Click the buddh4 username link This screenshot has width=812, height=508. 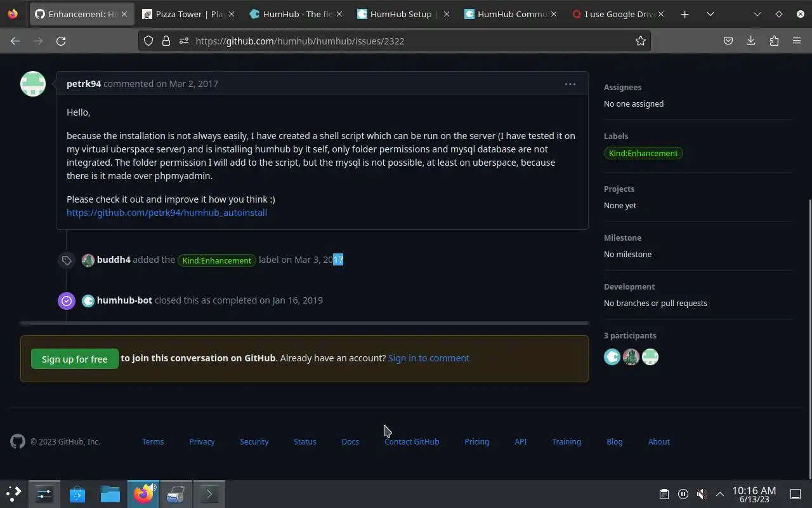pyautogui.click(x=114, y=260)
